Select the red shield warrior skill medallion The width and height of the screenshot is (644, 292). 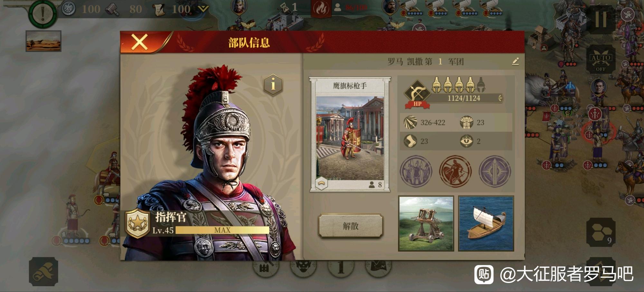(455, 171)
